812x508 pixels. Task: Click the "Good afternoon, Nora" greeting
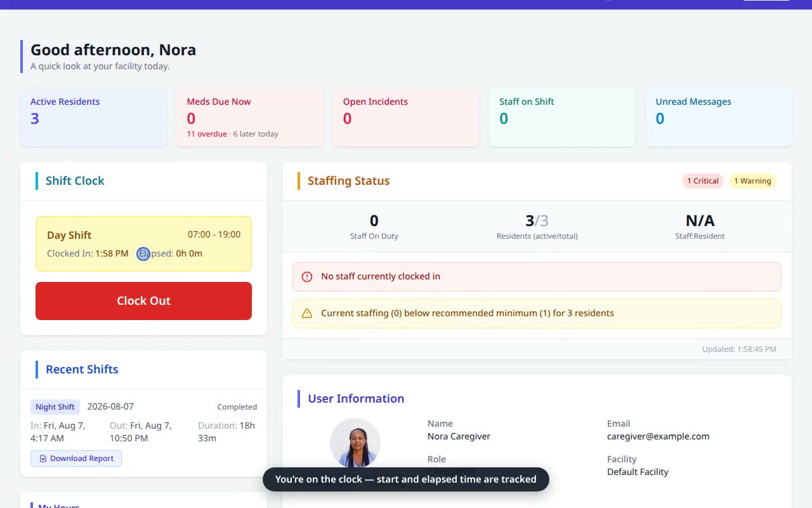(x=113, y=50)
